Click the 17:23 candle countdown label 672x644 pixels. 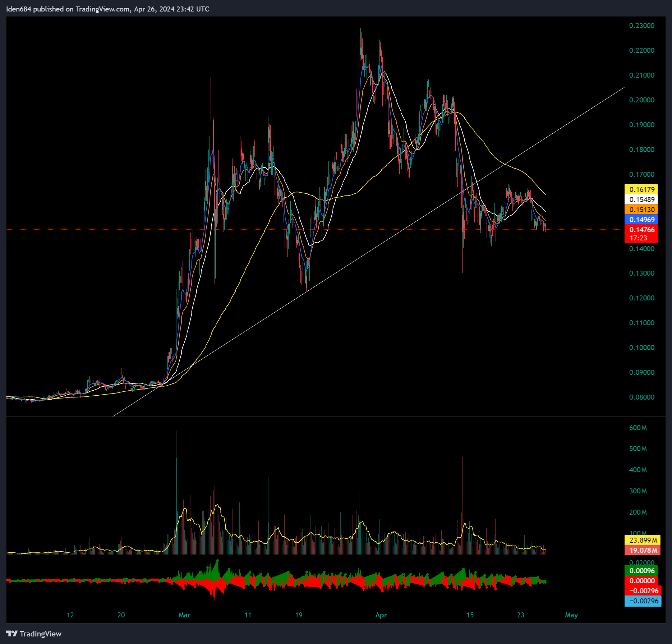click(x=639, y=238)
